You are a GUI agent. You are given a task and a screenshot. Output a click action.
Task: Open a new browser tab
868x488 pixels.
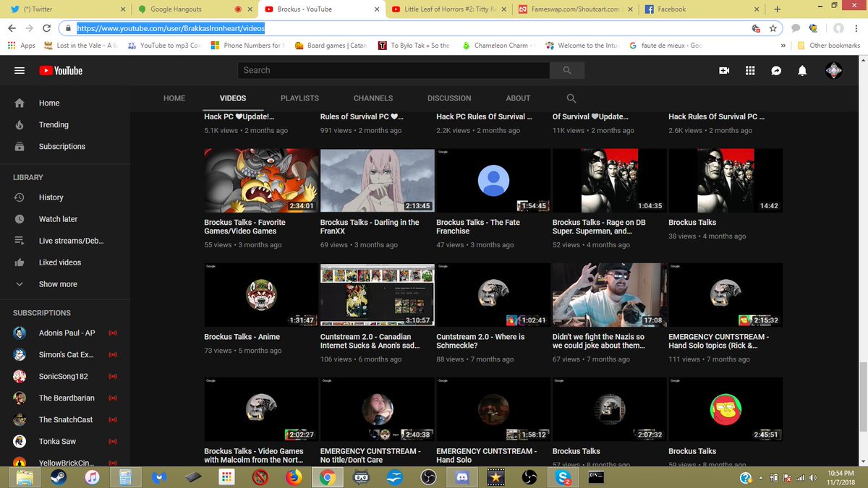(x=778, y=9)
